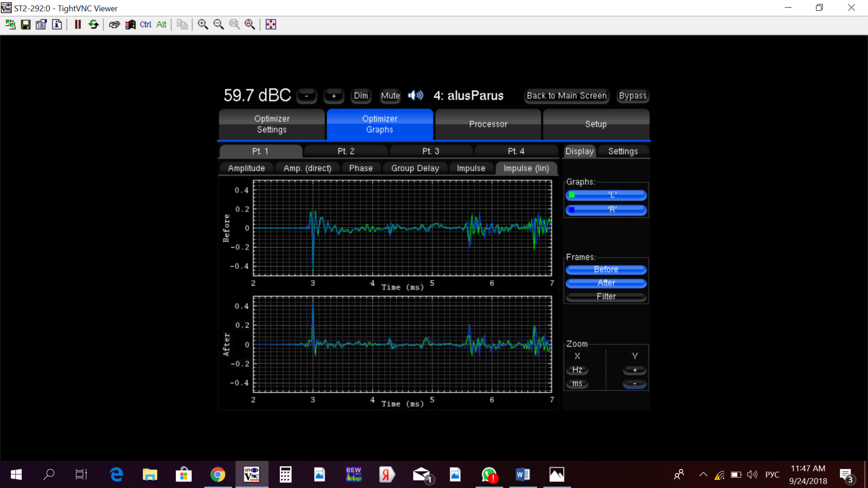Toggle the Mute button
This screenshot has width=868, height=488.
pos(390,96)
